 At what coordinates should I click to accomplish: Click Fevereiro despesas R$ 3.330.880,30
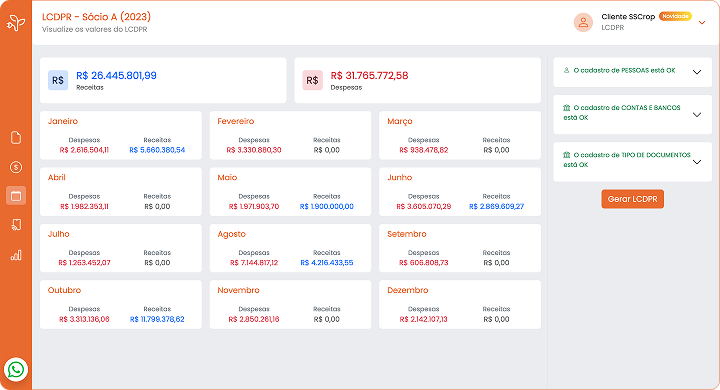click(254, 150)
